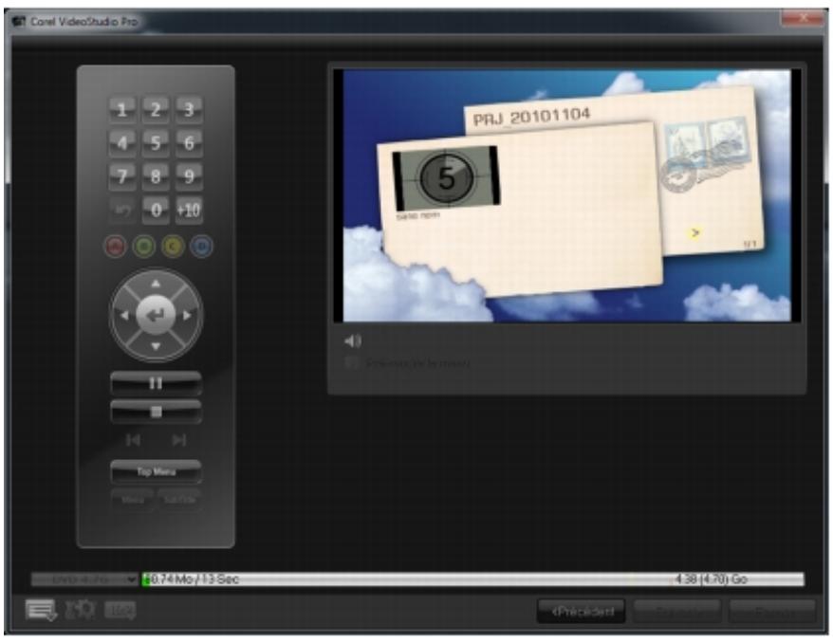
Task: Open the project settings list icon at bottom left
Action: tap(41, 611)
